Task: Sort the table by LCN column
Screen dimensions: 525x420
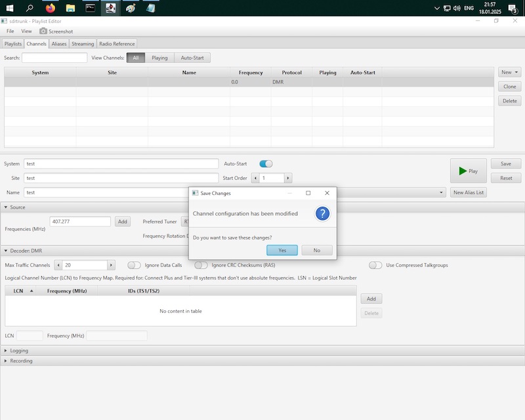Action: [20, 291]
